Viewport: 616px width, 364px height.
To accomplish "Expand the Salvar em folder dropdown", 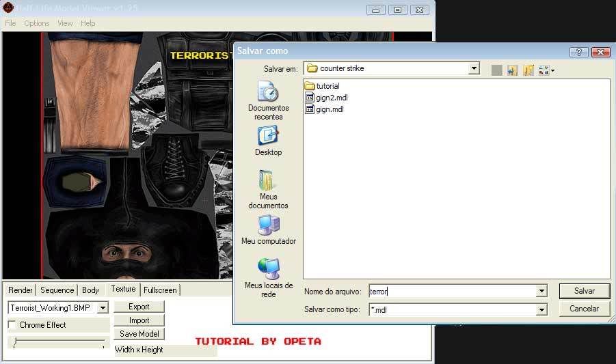I will pos(474,68).
